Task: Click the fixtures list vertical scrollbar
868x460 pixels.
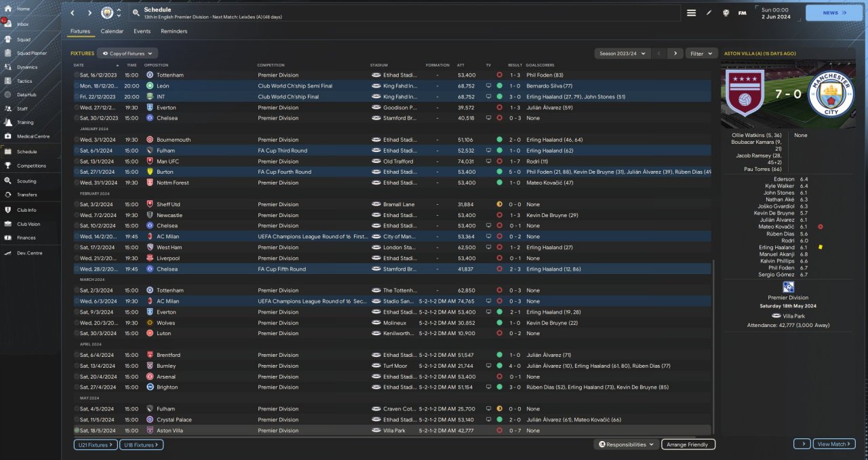Action: click(x=714, y=346)
